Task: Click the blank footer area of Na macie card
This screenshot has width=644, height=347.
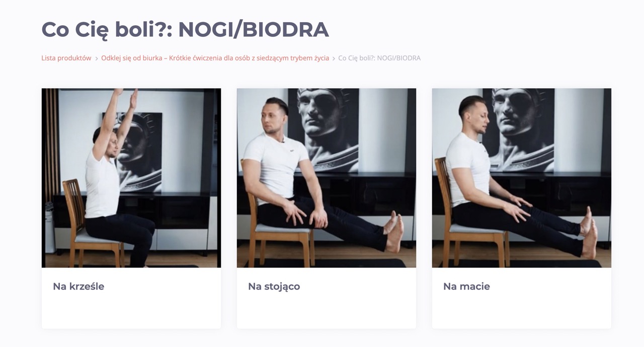Action: click(522, 313)
